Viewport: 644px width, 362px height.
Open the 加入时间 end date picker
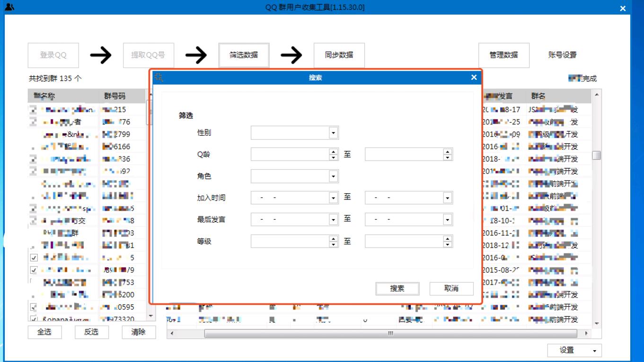point(448,198)
